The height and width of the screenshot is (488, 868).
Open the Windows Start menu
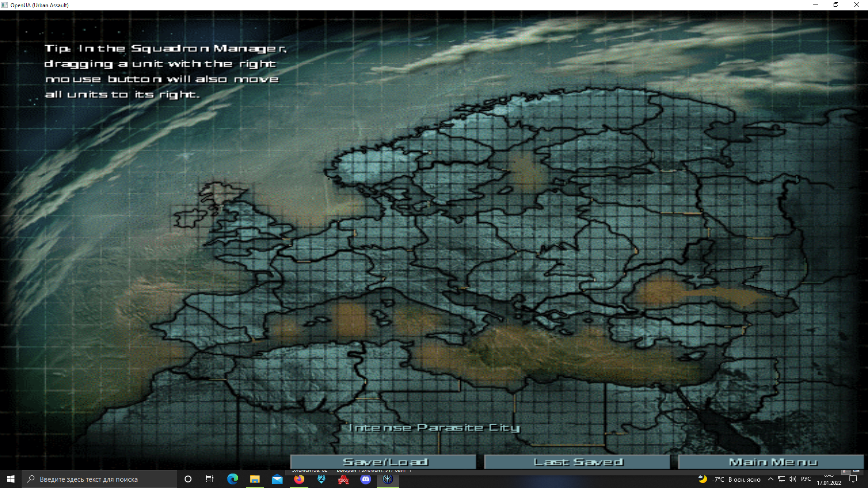tap(11, 479)
